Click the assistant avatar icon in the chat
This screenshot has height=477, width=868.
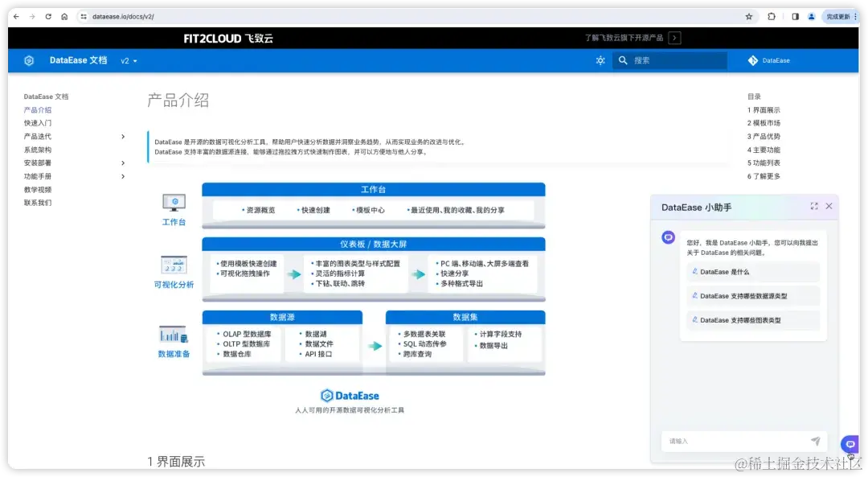point(668,237)
